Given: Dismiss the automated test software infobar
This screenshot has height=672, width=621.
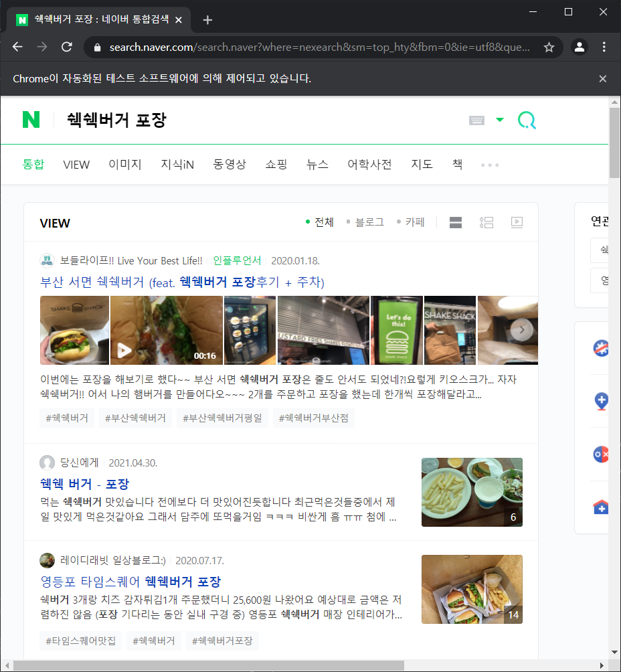Looking at the screenshot, I should point(602,78).
